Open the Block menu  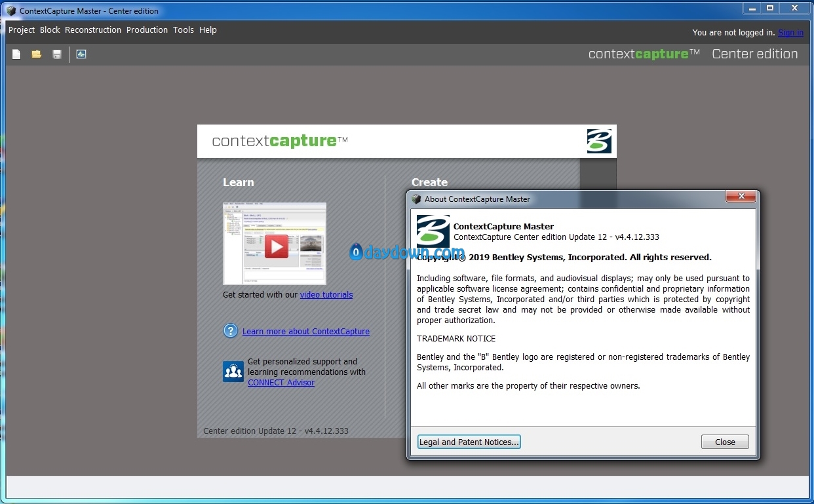point(50,30)
